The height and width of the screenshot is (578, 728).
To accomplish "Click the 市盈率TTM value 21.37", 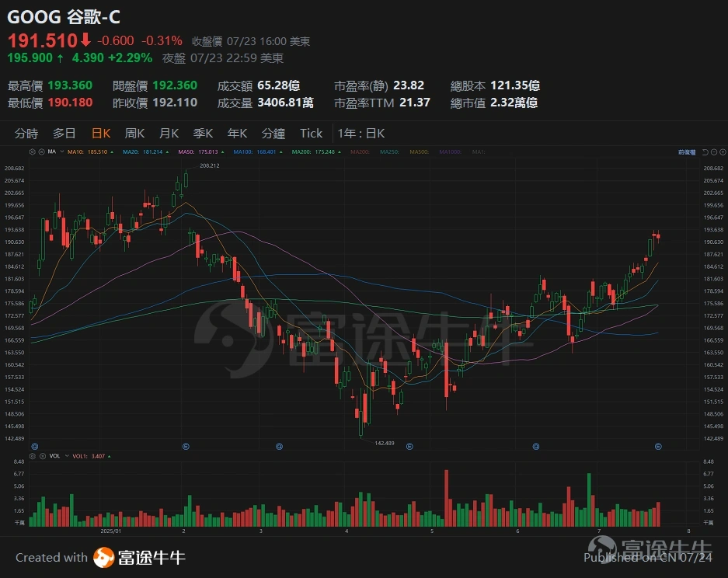I will tap(415, 102).
